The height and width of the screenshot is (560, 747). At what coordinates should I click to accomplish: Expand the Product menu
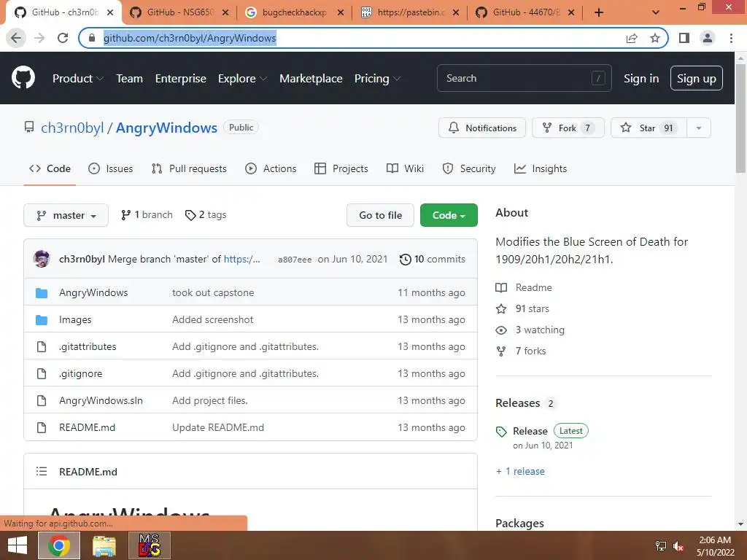(78, 78)
